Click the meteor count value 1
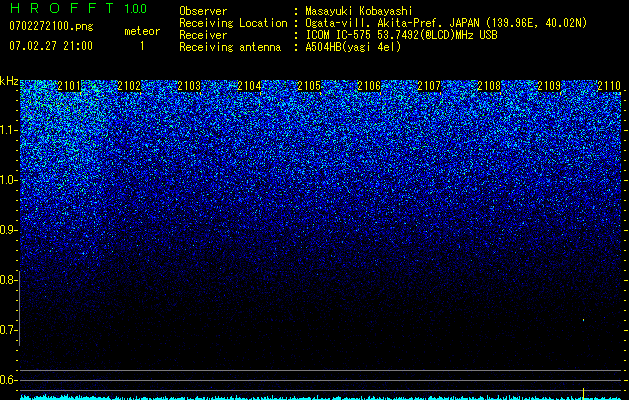 click(142, 46)
